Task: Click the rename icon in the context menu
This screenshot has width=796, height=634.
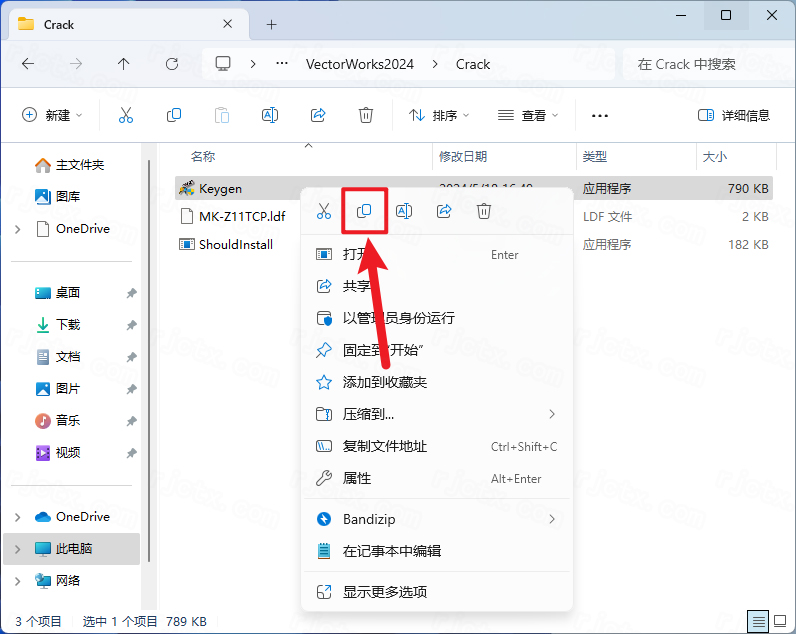Action: pos(404,211)
